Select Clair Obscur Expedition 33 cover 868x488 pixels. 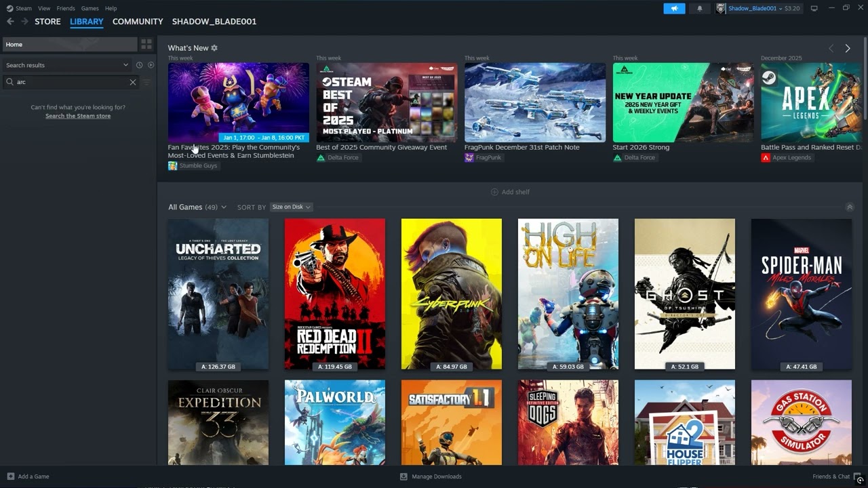[x=218, y=422]
